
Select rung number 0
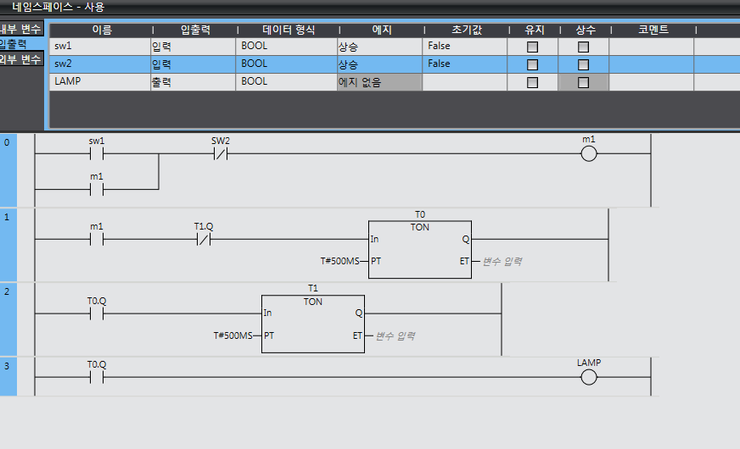click(x=8, y=170)
